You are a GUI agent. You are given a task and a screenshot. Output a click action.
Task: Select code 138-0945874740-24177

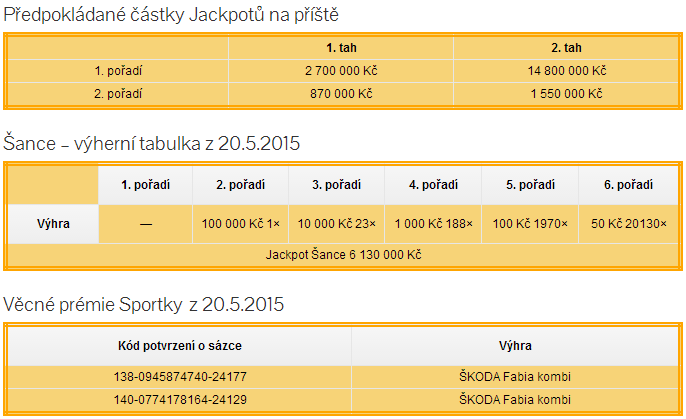point(180,377)
